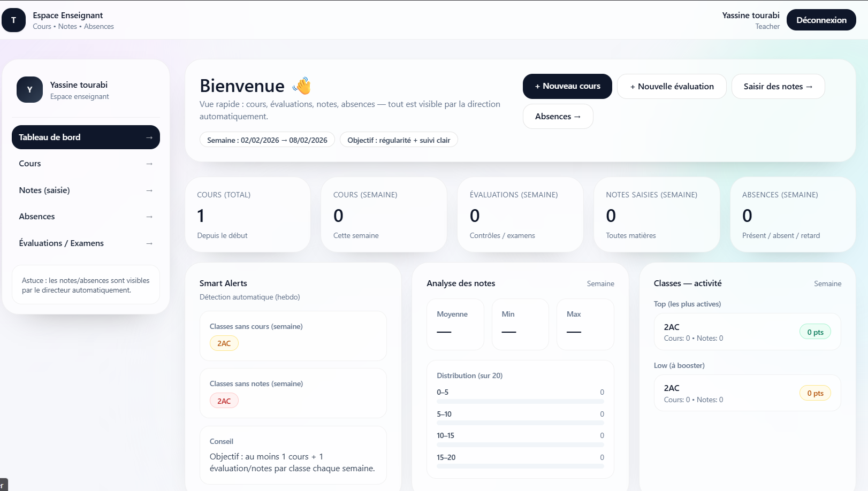This screenshot has height=491, width=868.
Task: Click the Saisir des notes button
Action: (x=778, y=86)
